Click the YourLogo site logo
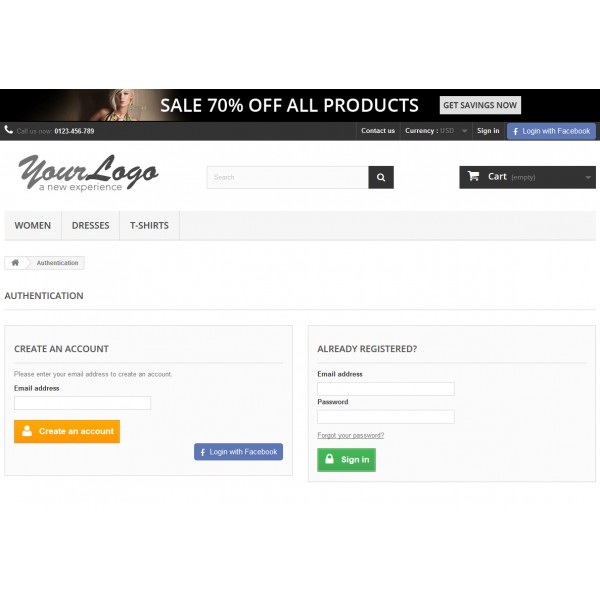 coord(88,173)
